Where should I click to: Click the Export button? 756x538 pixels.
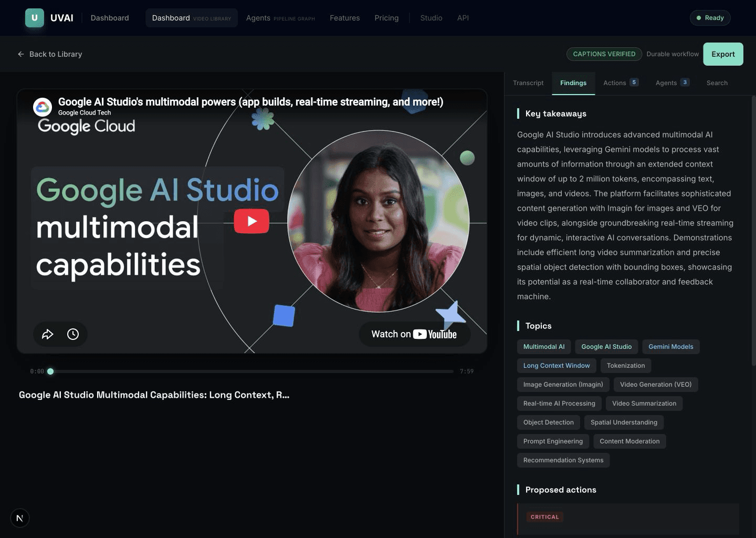pos(723,54)
